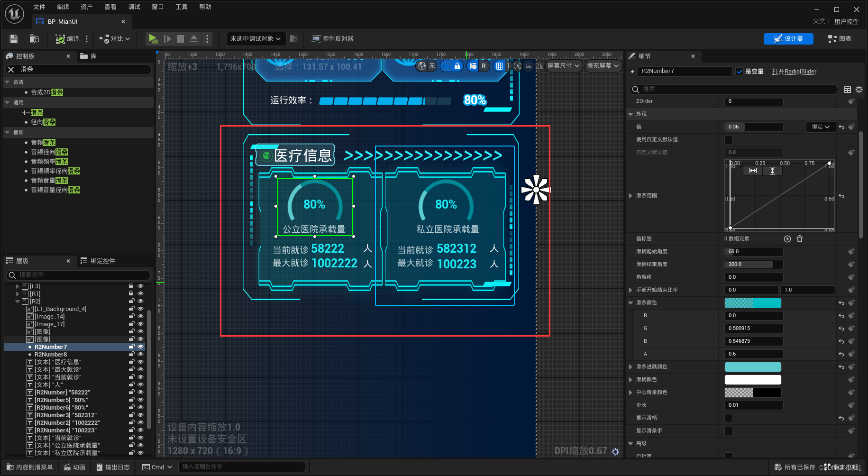Enable 使用自定义默认值 checkbox

728,139
